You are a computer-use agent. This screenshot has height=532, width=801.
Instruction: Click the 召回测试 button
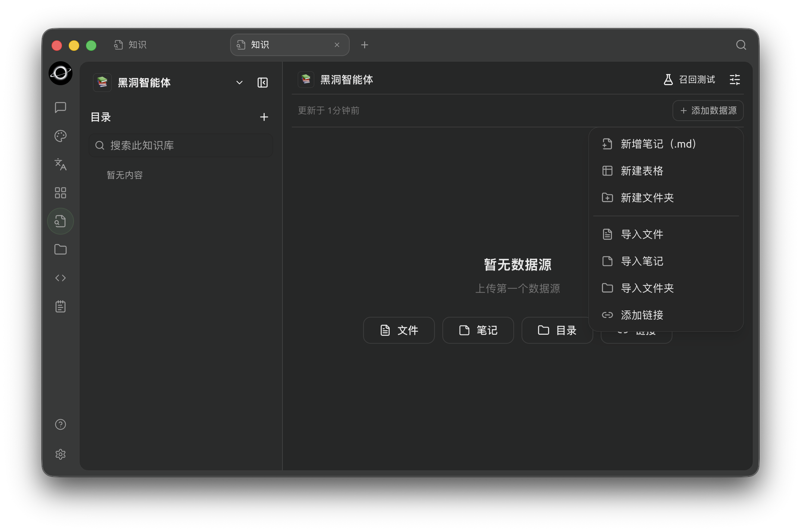pyautogui.click(x=689, y=80)
